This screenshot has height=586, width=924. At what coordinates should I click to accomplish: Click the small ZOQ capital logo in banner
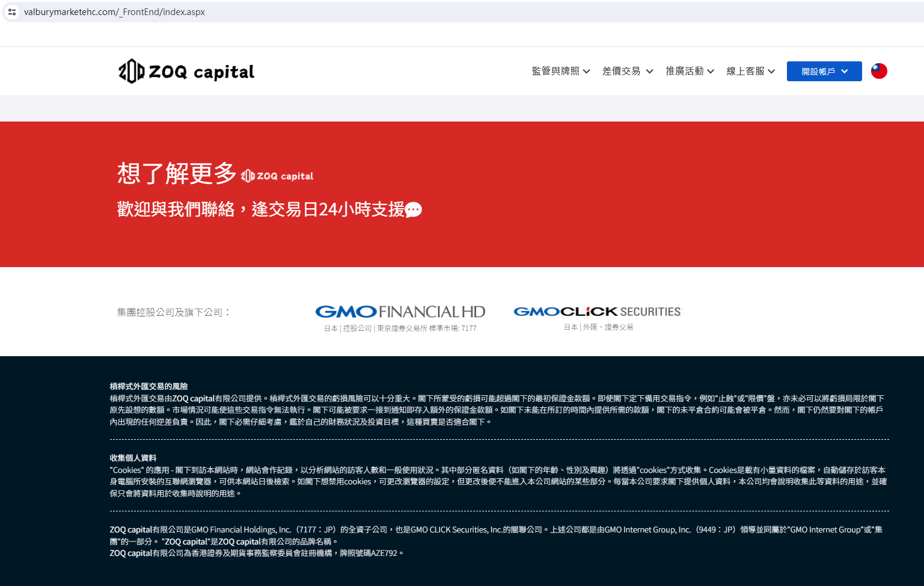click(x=277, y=176)
